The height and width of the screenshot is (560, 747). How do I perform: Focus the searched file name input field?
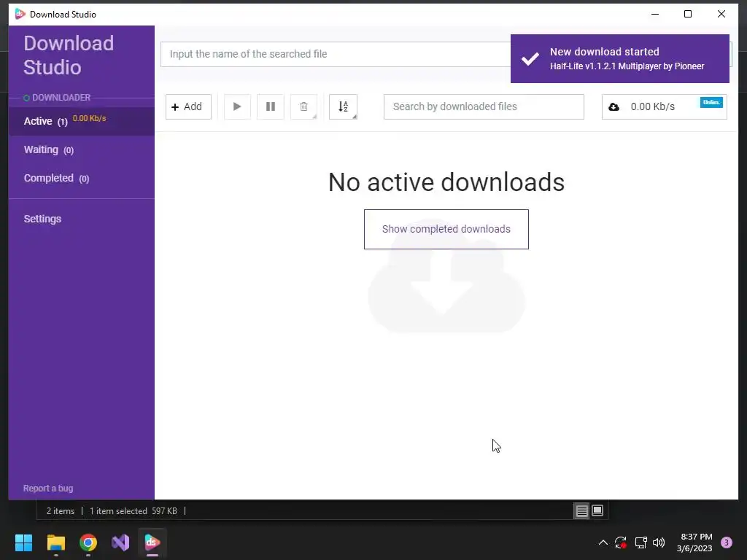[336, 54]
